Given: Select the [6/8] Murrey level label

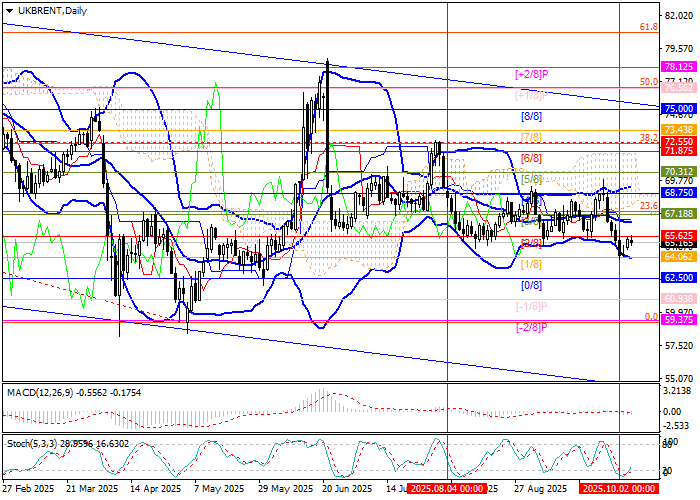Looking at the screenshot, I should [x=530, y=159].
